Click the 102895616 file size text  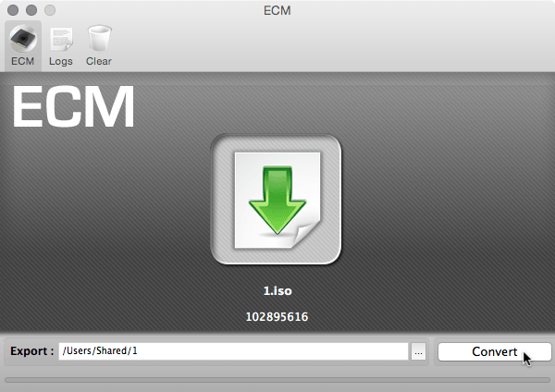[x=277, y=316]
